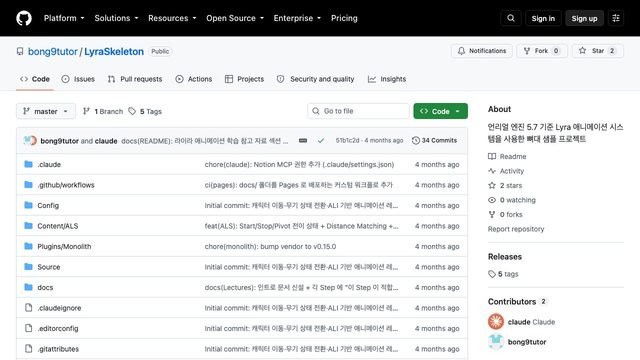Image resolution: width=640 pixels, height=360 pixels.
Task: View the 2 stars link
Action: click(x=505, y=185)
